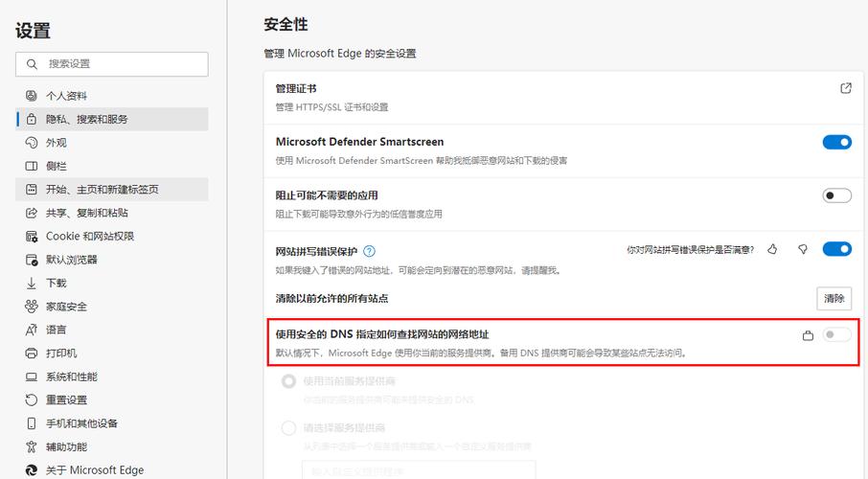Go to 外观 settings

click(x=112, y=143)
